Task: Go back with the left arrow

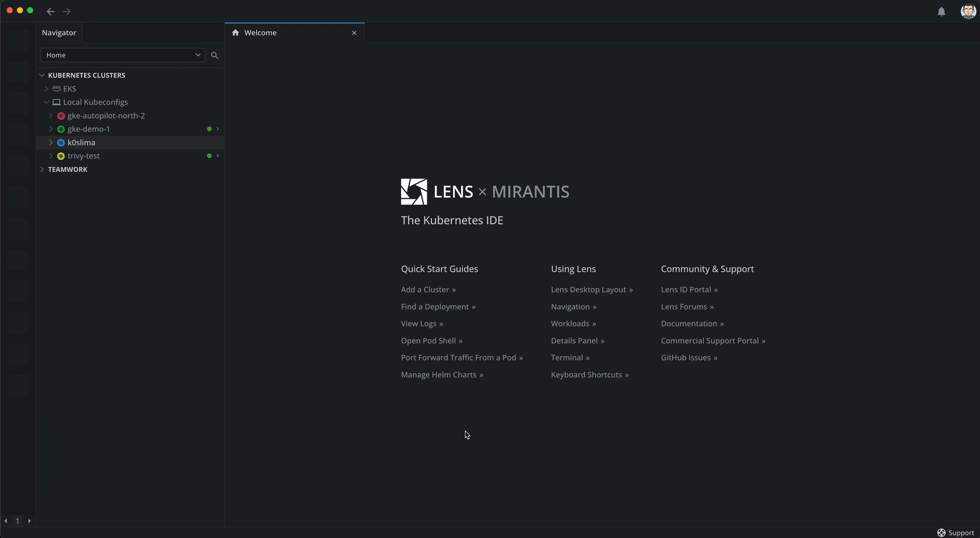Action: click(51, 12)
